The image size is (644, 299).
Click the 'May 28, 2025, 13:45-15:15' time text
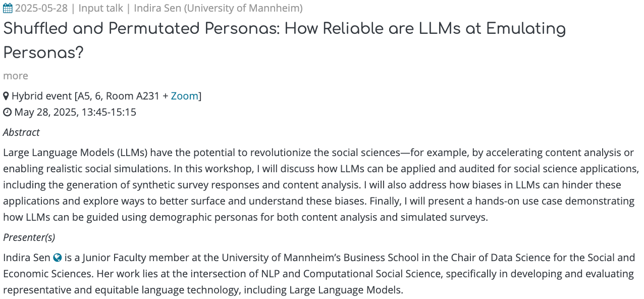[x=75, y=112]
